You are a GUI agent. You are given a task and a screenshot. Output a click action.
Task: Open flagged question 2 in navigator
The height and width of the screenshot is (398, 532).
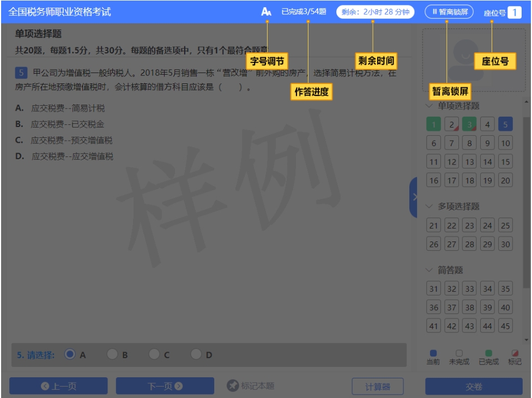coord(451,125)
